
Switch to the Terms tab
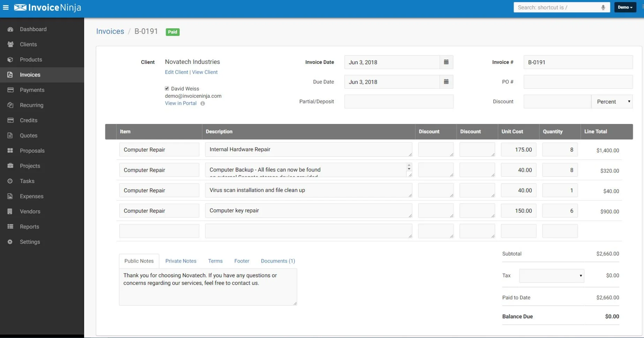point(215,261)
